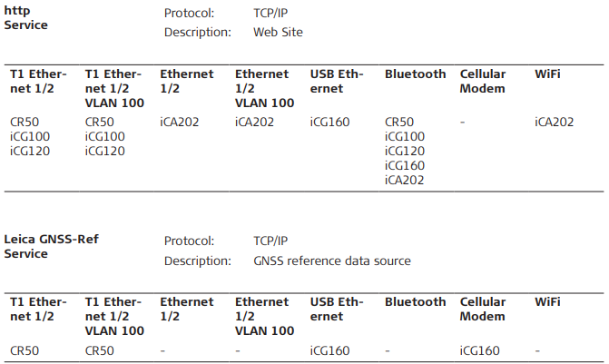Click USB Ethernet header in GNSS-Ref table
This screenshot has height=364, width=609.
coord(336,310)
